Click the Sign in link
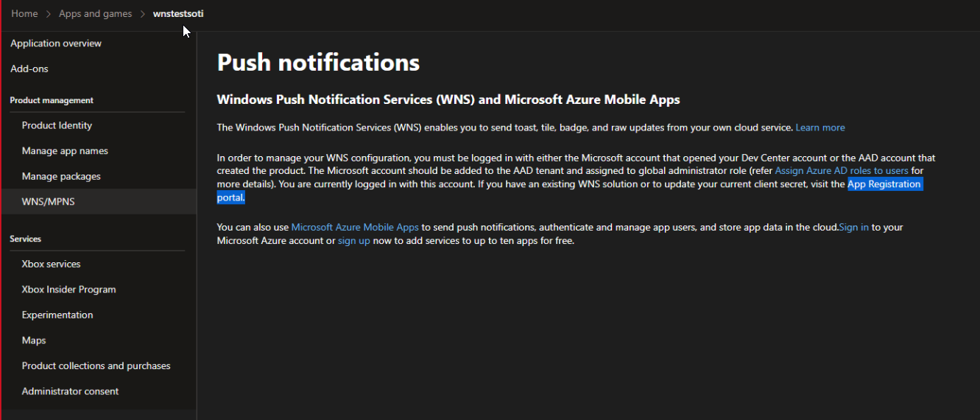980x420 pixels. [854, 227]
